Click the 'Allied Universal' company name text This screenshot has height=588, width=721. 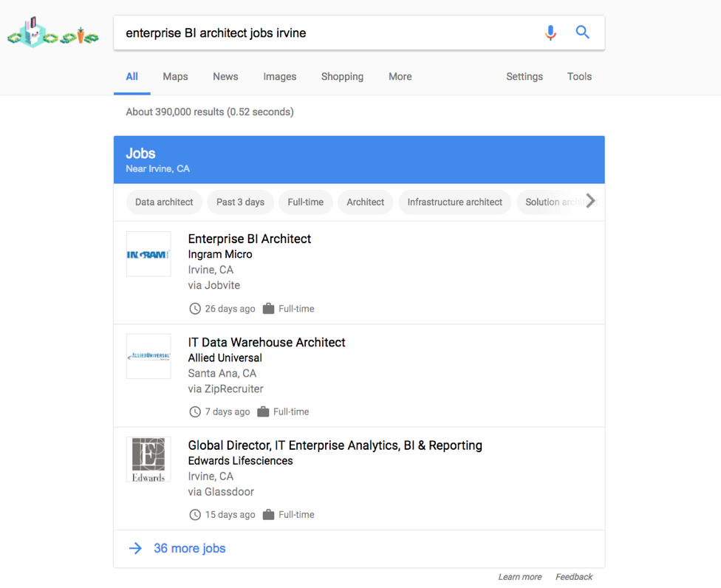[x=225, y=358]
